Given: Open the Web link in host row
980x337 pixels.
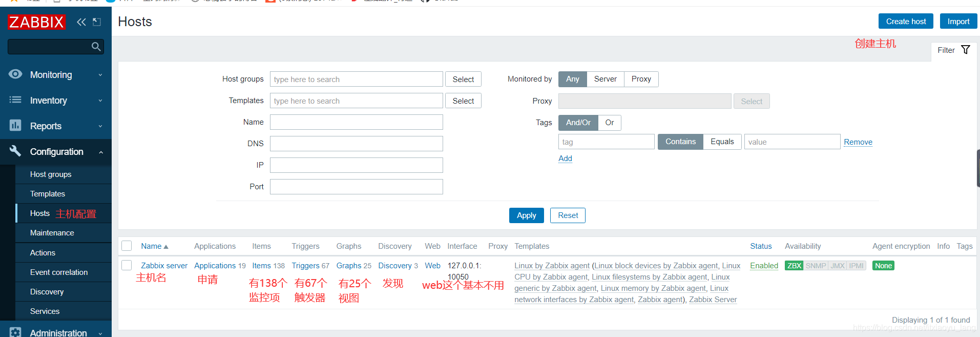Looking at the screenshot, I should point(432,266).
